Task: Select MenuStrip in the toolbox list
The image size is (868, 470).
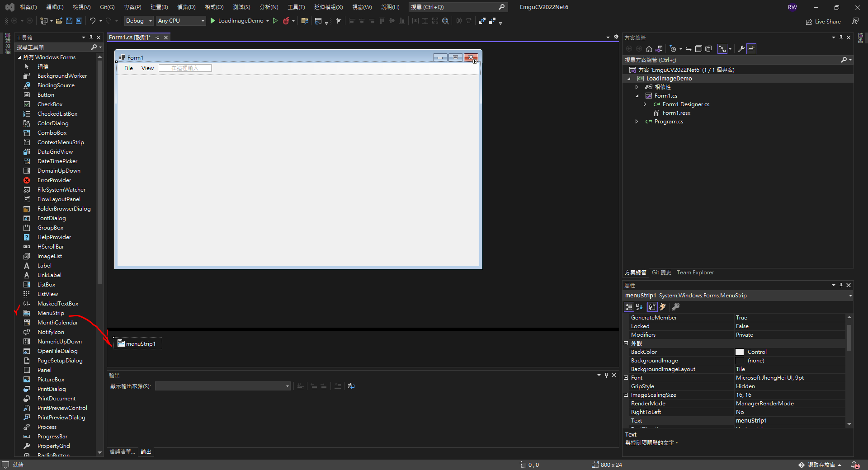Action: pos(51,313)
